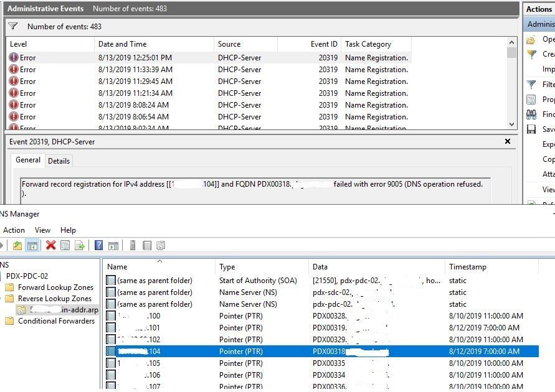Toggle the show/hide console tree toolbar icon

(32, 245)
